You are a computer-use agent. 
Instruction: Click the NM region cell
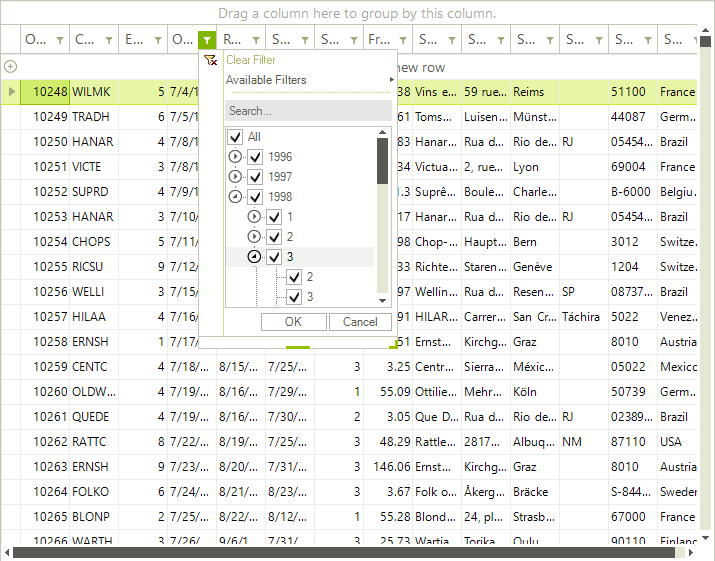click(584, 442)
